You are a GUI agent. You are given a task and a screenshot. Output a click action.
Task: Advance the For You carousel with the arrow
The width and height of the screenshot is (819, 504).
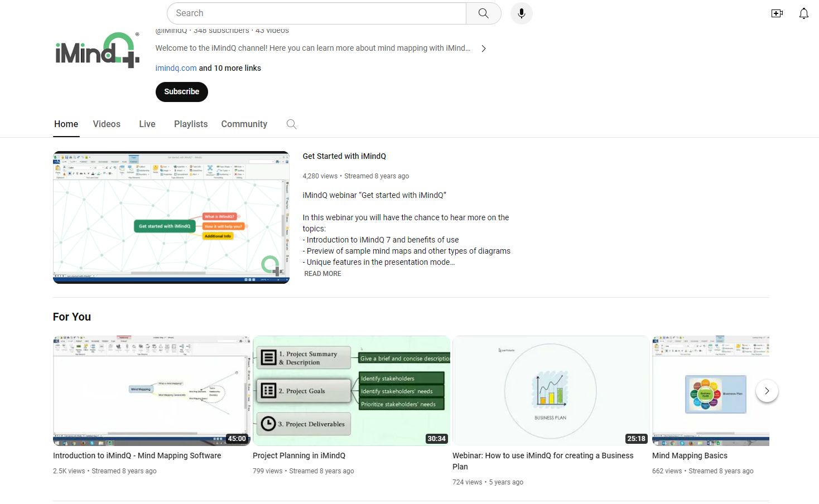tap(767, 391)
